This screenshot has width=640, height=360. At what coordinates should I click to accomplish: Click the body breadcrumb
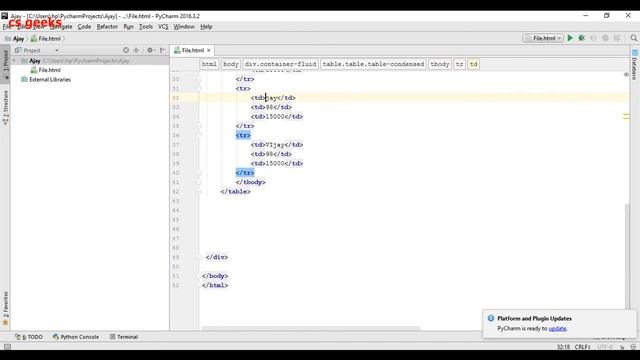click(x=231, y=64)
